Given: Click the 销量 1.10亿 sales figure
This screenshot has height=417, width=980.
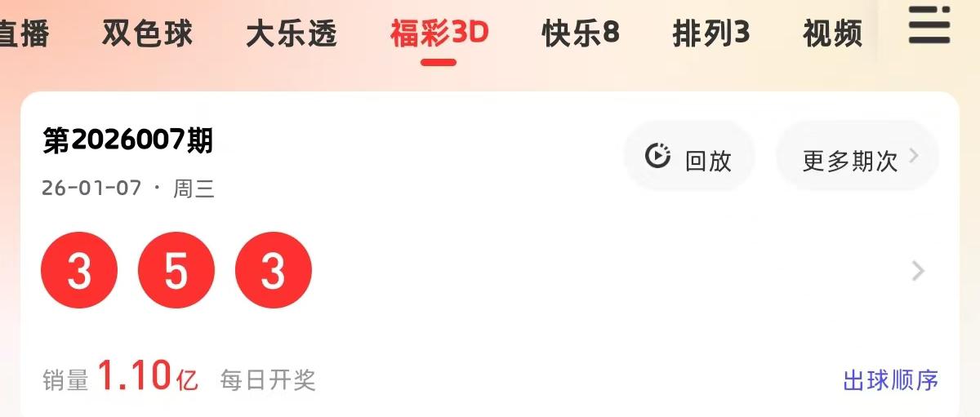Looking at the screenshot, I should 121,378.
